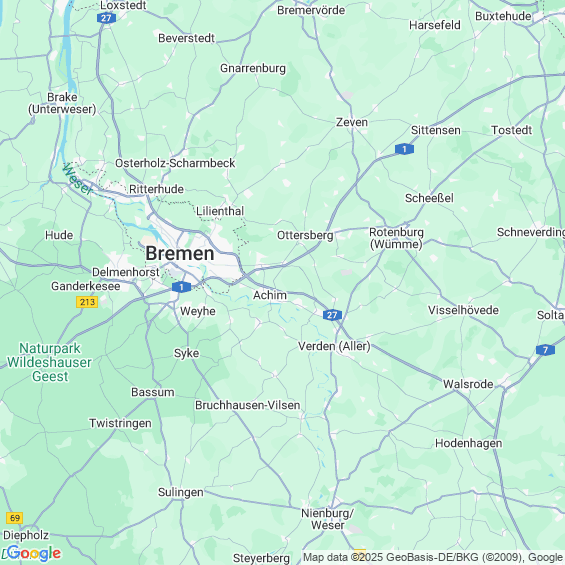
Task: Click the Rotenburg (Wümme) town label
Action: (x=396, y=238)
